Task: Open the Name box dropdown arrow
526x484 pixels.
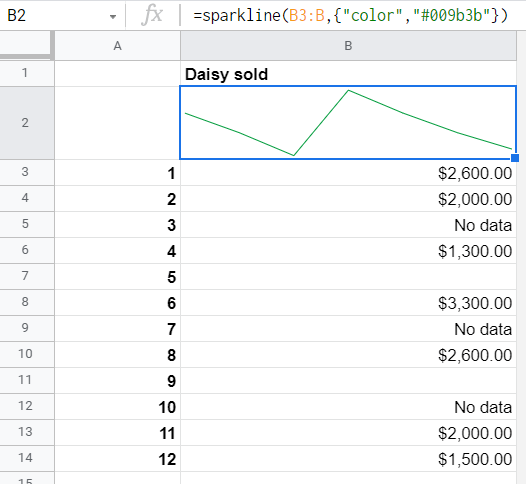Action: coord(113,16)
